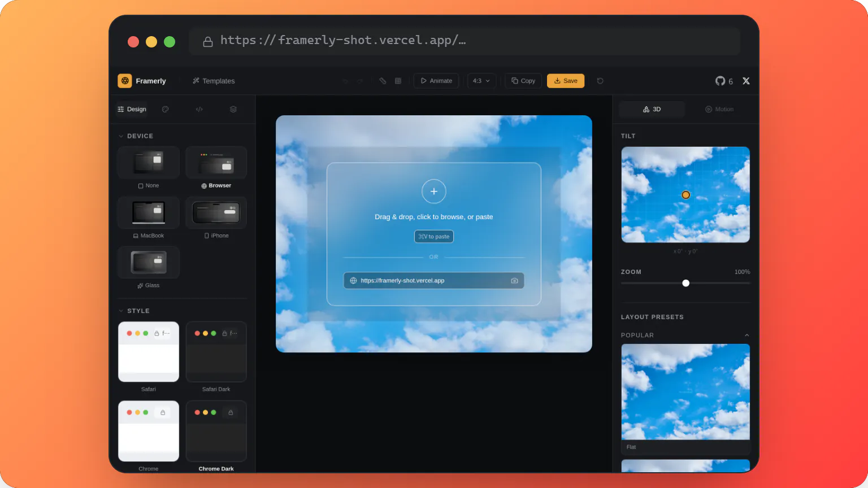The image size is (868, 488).
Task: Open the 4:3 aspect ratio dropdown
Action: pyautogui.click(x=481, y=81)
